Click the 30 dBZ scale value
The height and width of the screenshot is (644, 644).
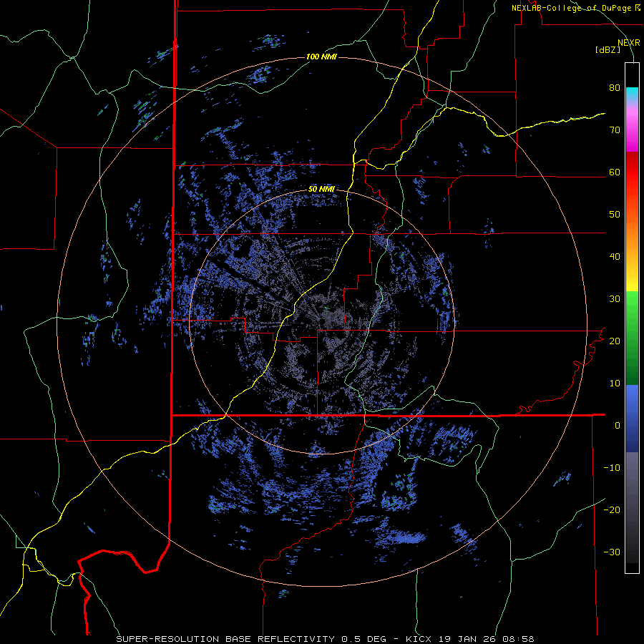[x=615, y=298]
